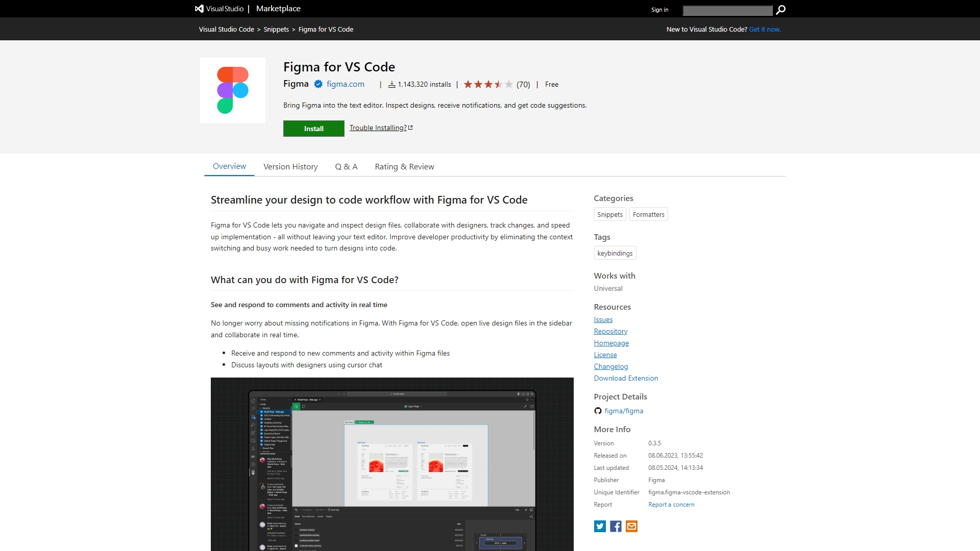Click the Released on date 08.06.2023
This screenshot has width=980, height=551.
click(675, 456)
